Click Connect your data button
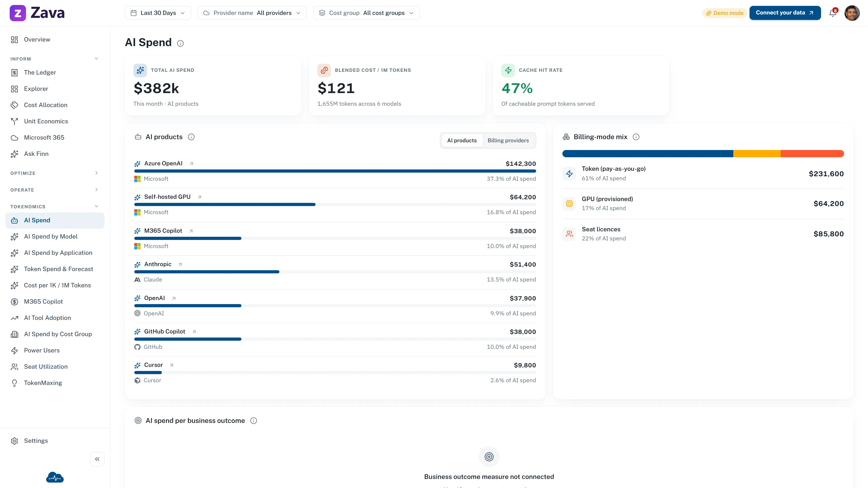Image resolution: width=868 pixels, height=488 pixels. [x=785, y=13]
